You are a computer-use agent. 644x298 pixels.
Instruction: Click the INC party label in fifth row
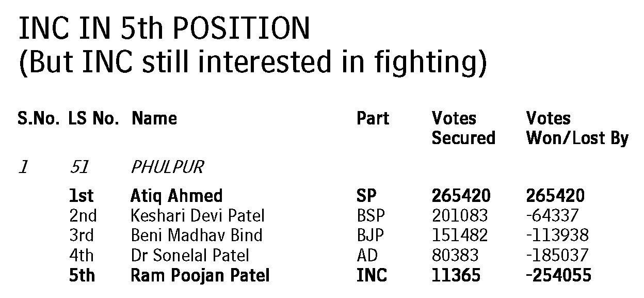click(x=372, y=275)
